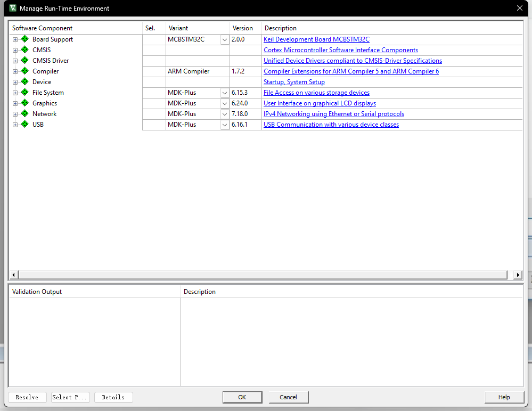Click the Board Support green diamond icon

(25, 39)
